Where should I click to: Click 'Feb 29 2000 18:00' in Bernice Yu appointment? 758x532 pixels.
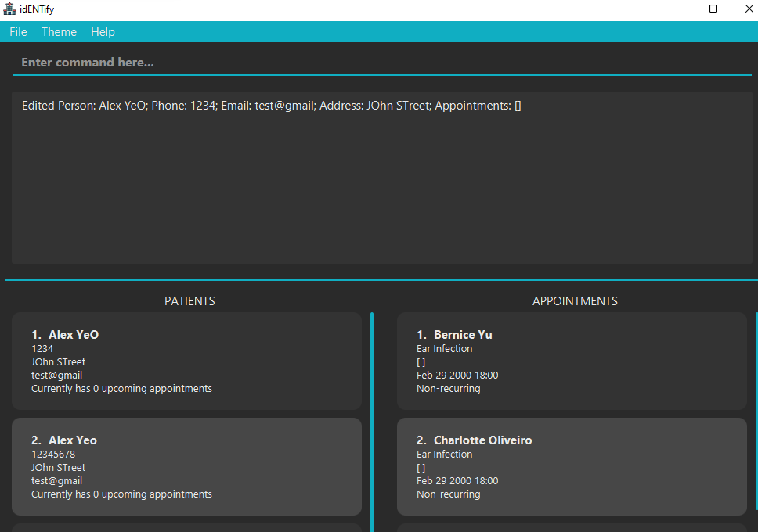[x=457, y=376]
